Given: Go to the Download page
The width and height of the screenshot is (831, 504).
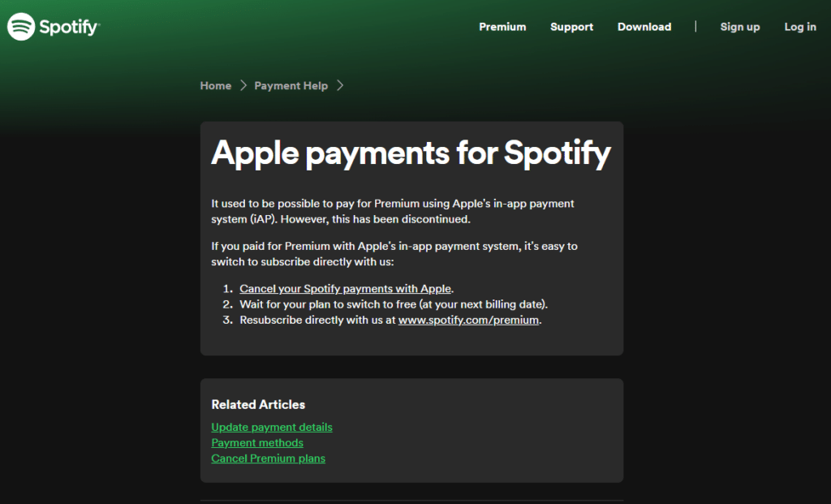Looking at the screenshot, I should click(x=644, y=27).
